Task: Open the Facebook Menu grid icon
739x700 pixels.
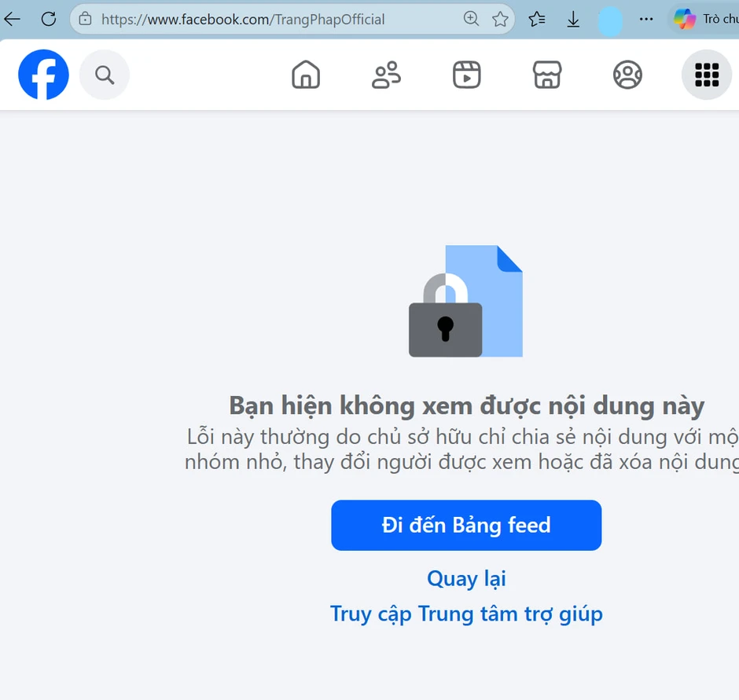Action: [x=706, y=75]
